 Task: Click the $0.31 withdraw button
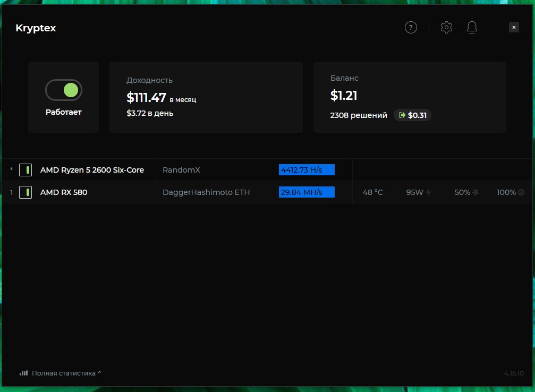(412, 115)
